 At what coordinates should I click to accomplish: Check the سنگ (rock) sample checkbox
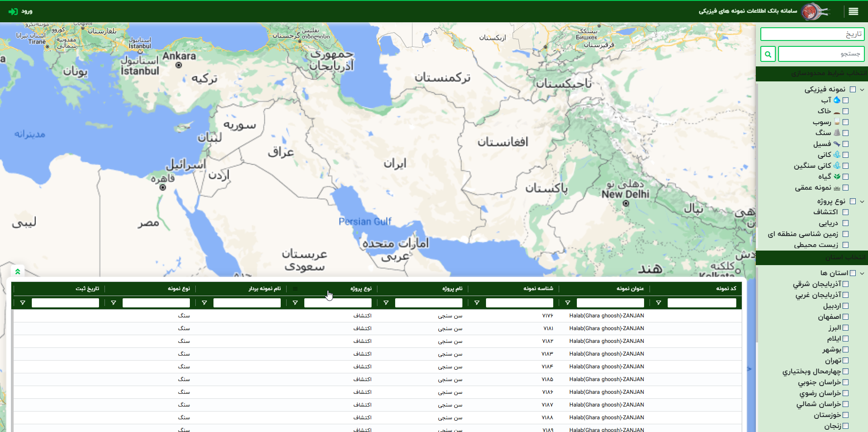845,133
